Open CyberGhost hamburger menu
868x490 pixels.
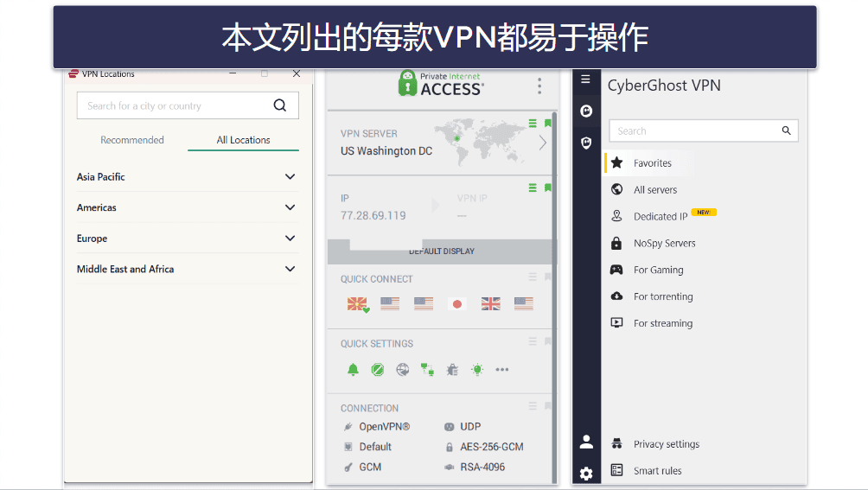tap(585, 80)
